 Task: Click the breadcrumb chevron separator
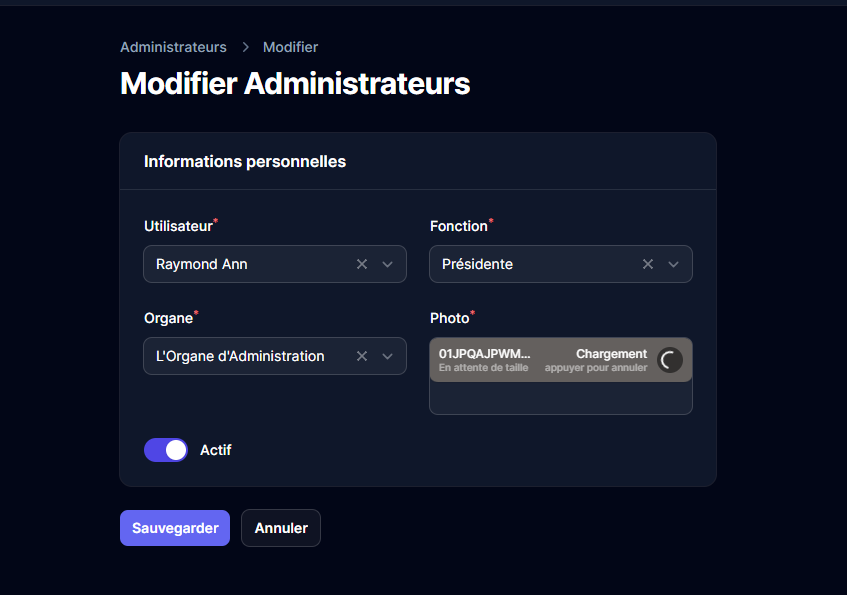(245, 47)
